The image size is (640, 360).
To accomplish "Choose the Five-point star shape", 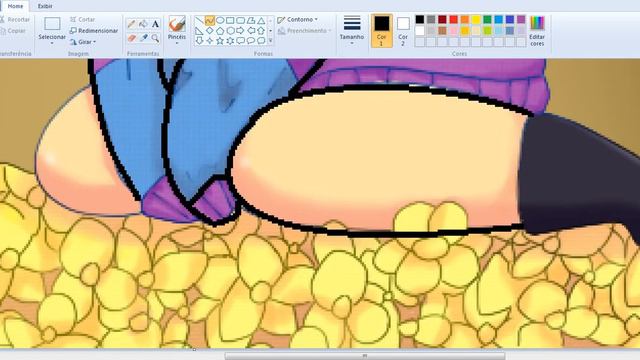I will click(220, 40).
